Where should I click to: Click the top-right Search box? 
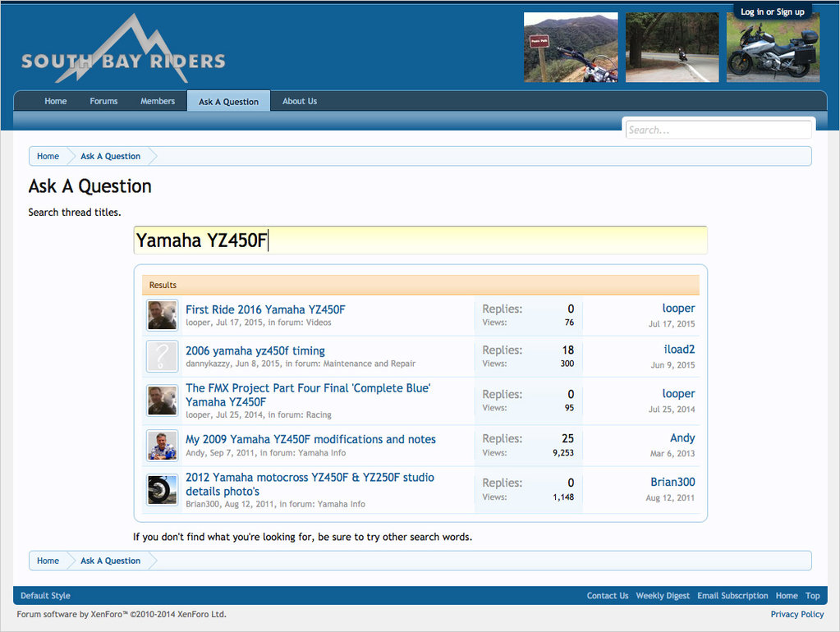pyautogui.click(x=718, y=130)
